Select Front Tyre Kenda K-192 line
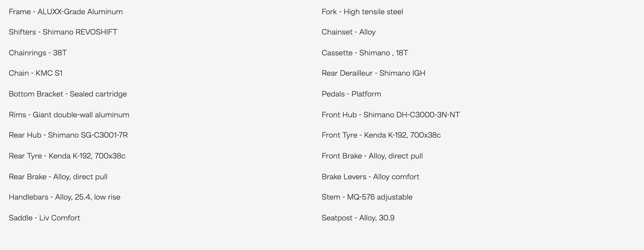This screenshot has width=644, height=250. (381, 135)
